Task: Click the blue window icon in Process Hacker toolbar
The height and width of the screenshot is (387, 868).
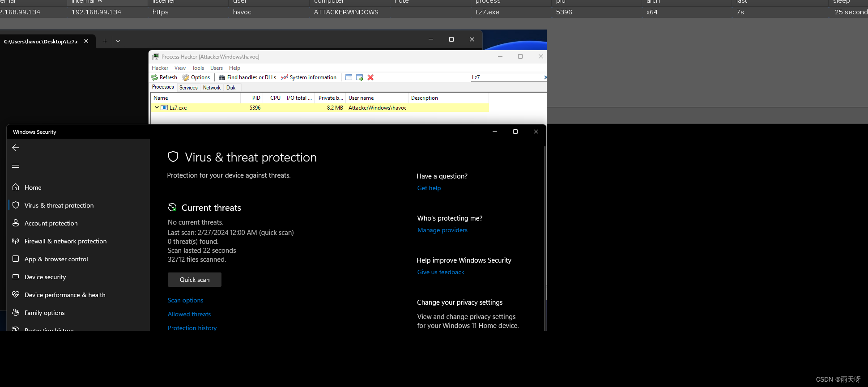Action: (x=349, y=77)
